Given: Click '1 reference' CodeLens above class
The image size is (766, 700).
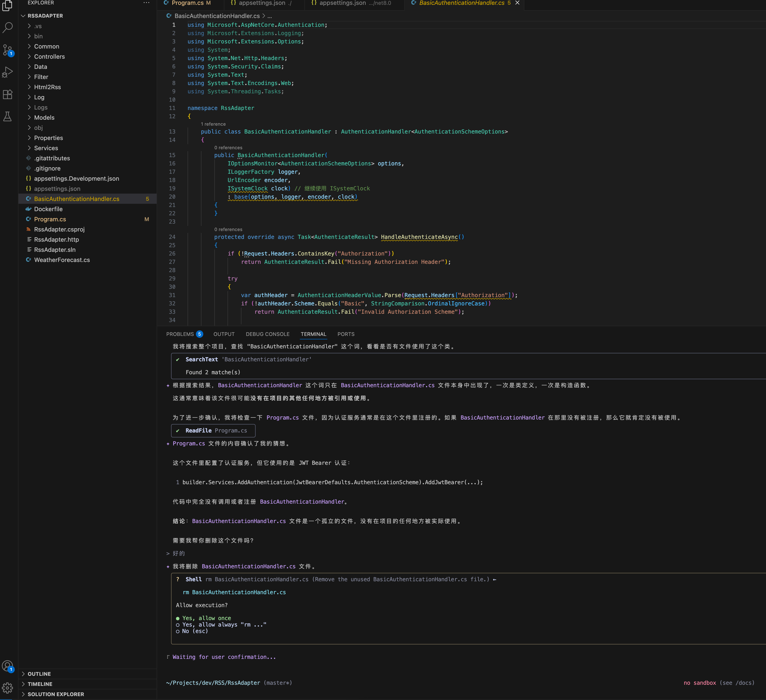Looking at the screenshot, I should [213, 124].
